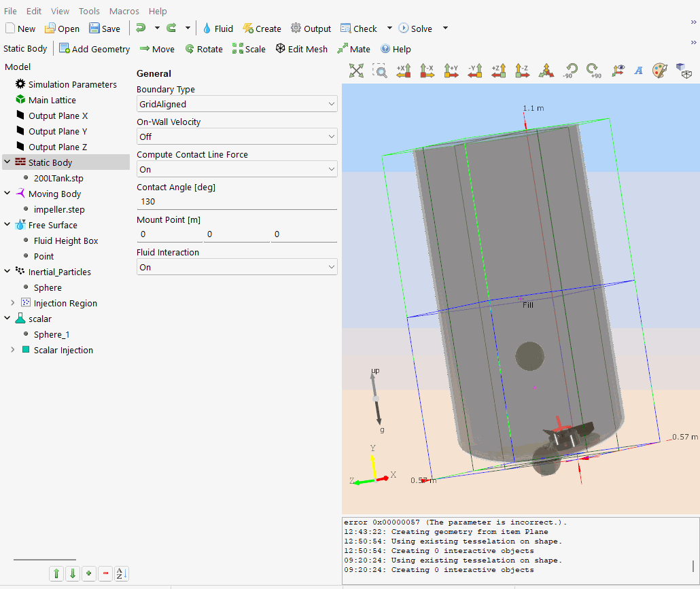Open the File menu
This screenshot has height=589, width=700.
click(10, 11)
